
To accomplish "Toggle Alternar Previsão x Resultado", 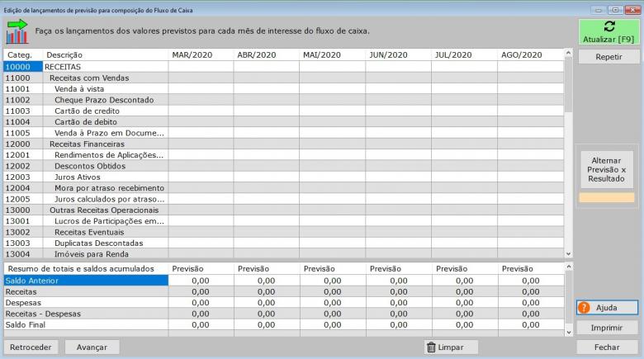I will tap(608, 168).
